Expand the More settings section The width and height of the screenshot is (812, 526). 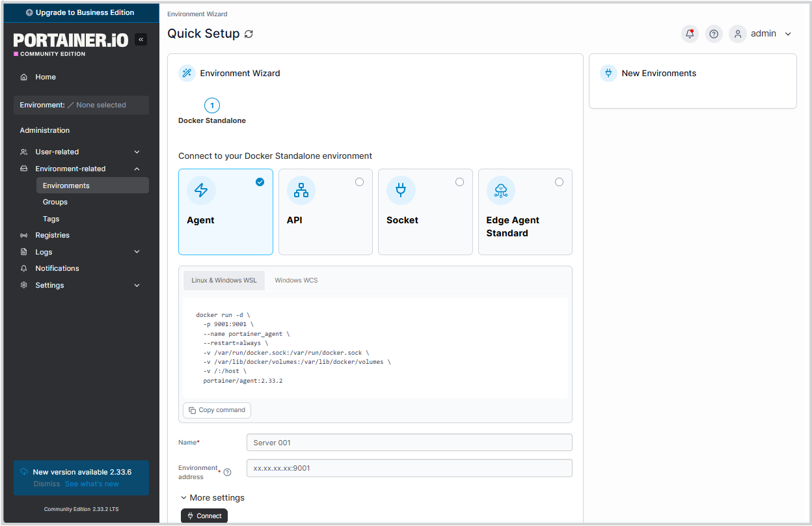click(x=212, y=497)
